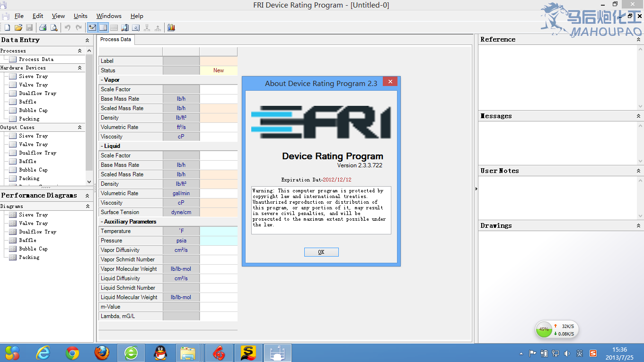Toggle the data entry pencil-grid icon

pos(92,28)
